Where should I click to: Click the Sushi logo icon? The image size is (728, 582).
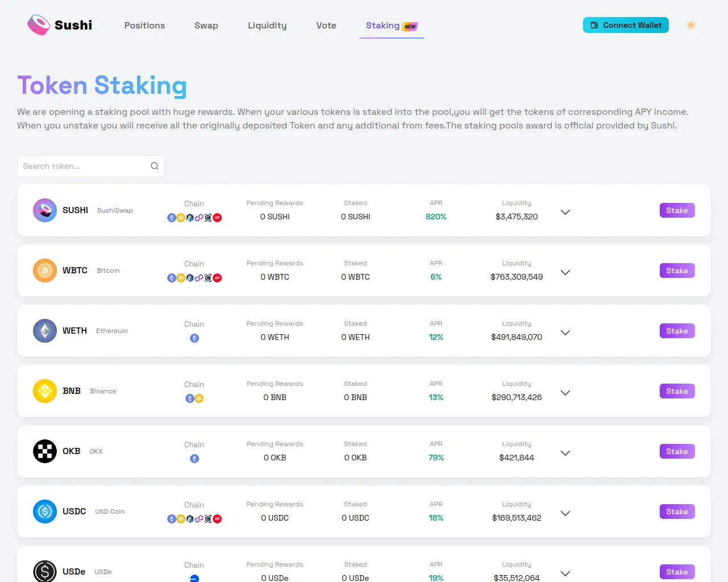tap(39, 25)
